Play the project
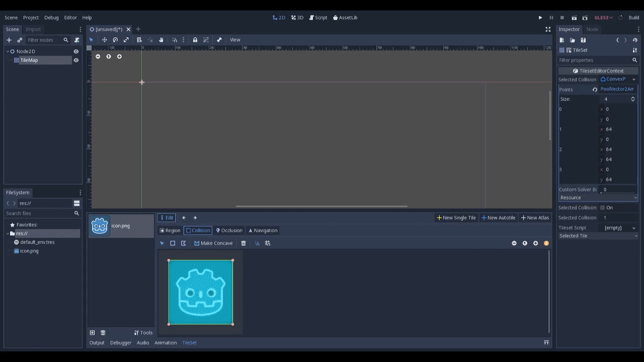Image resolution: width=644 pixels, height=362 pixels. (540, 18)
